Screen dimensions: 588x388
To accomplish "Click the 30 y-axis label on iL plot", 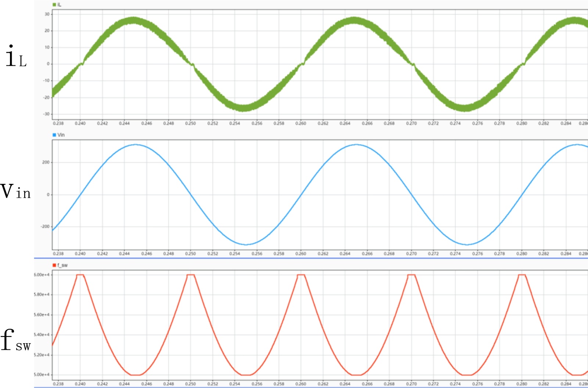I will pos(47,14).
